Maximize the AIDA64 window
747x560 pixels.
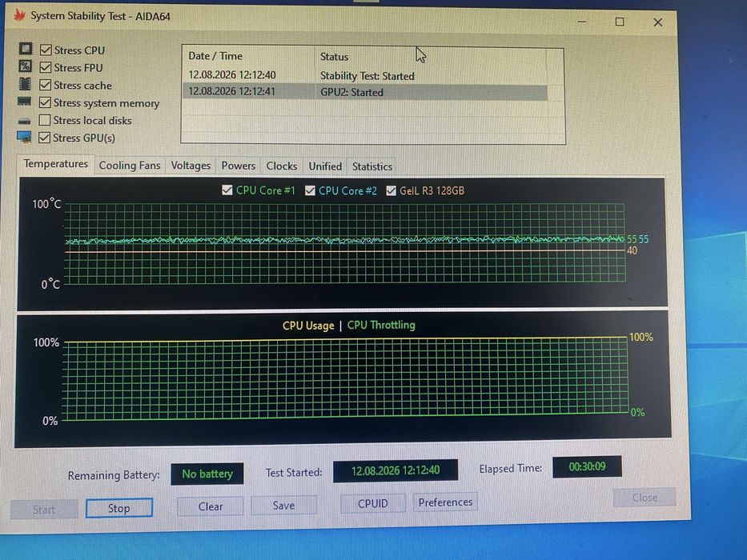click(620, 22)
